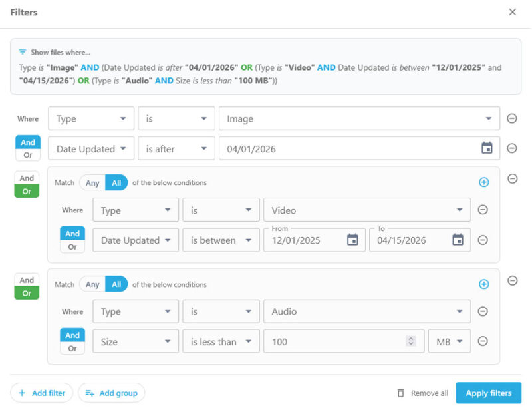Click the size value stepper arrows
532x412 pixels.
[x=411, y=341]
